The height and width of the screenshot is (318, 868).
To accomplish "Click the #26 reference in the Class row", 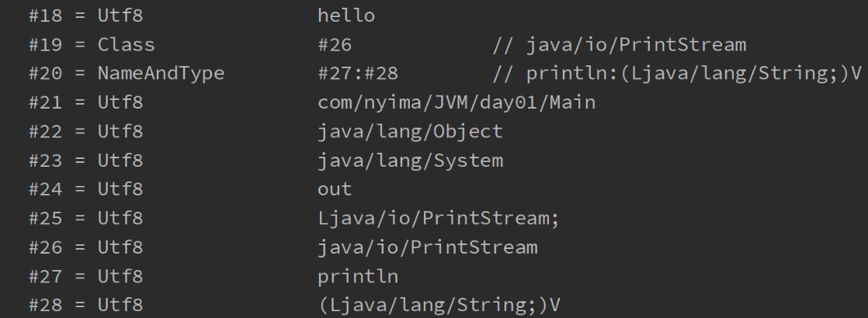I will (x=335, y=44).
